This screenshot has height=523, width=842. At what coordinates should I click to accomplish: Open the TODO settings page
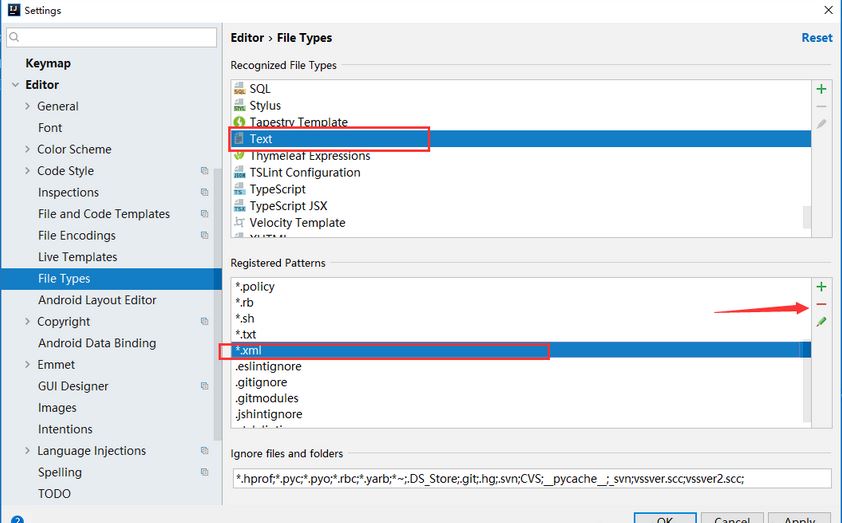[x=54, y=493]
